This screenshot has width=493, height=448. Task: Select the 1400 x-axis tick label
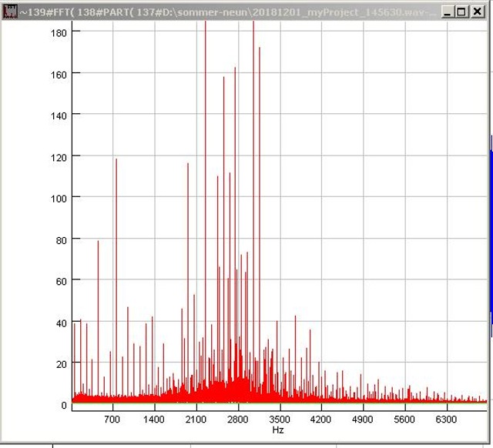[154, 420]
